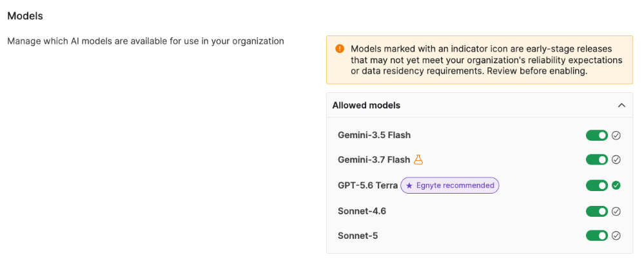Viewport: 644px width, 264px height.
Task: Switch off the Sonnet-5 toggle
Action: [597, 236]
